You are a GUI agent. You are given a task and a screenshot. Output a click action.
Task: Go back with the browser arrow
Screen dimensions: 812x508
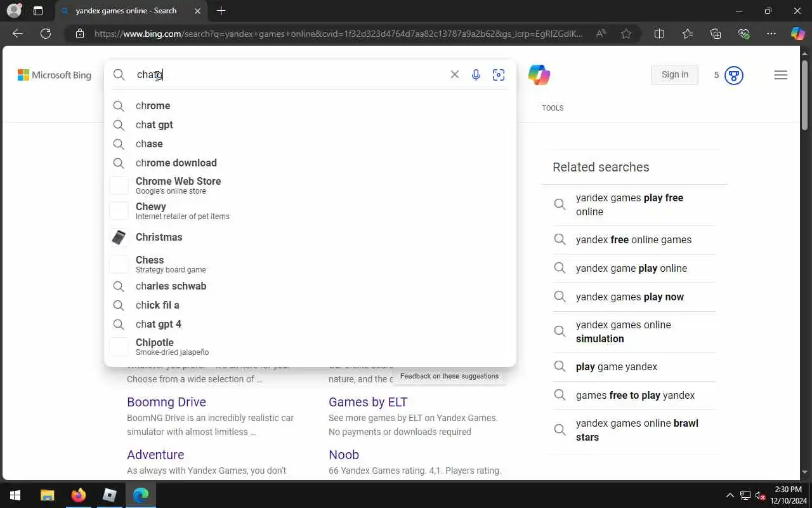(17, 34)
